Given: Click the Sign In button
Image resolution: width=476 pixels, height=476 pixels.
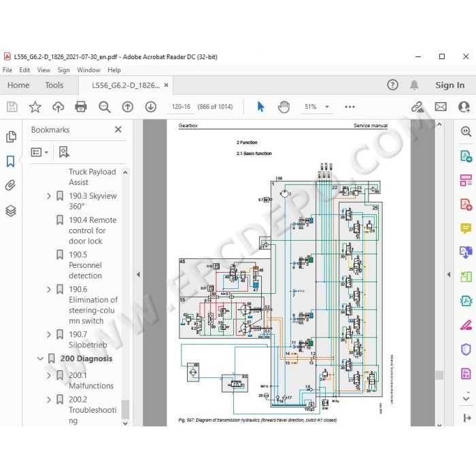Looking at the screenshot, I should point(450,85).
